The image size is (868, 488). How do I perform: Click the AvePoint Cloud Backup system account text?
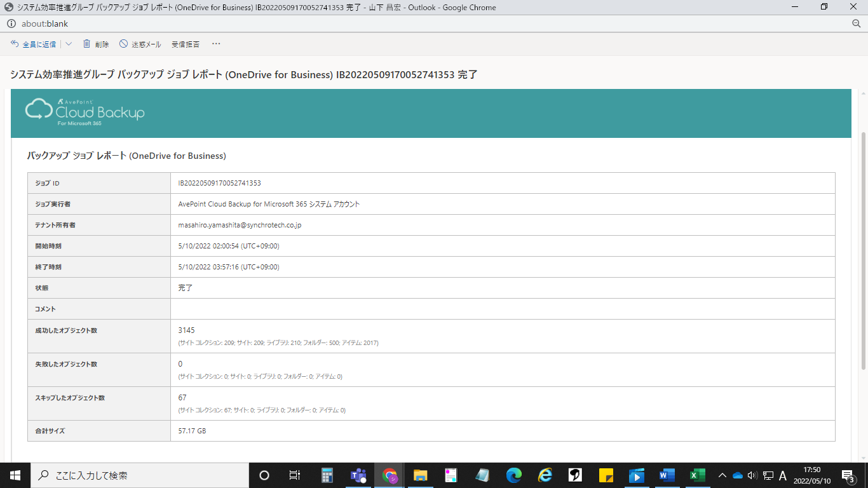click(x=269, y=204)
